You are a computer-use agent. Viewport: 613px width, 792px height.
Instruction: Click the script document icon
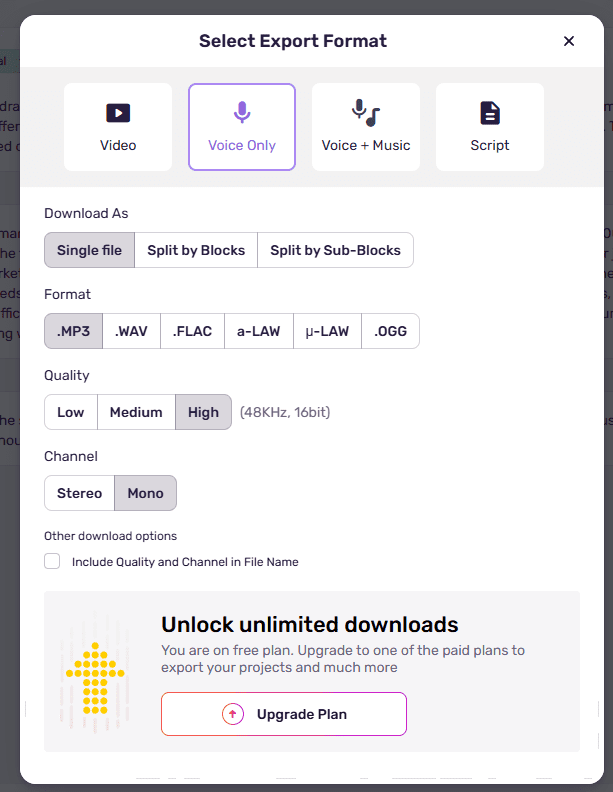point(490,113)
